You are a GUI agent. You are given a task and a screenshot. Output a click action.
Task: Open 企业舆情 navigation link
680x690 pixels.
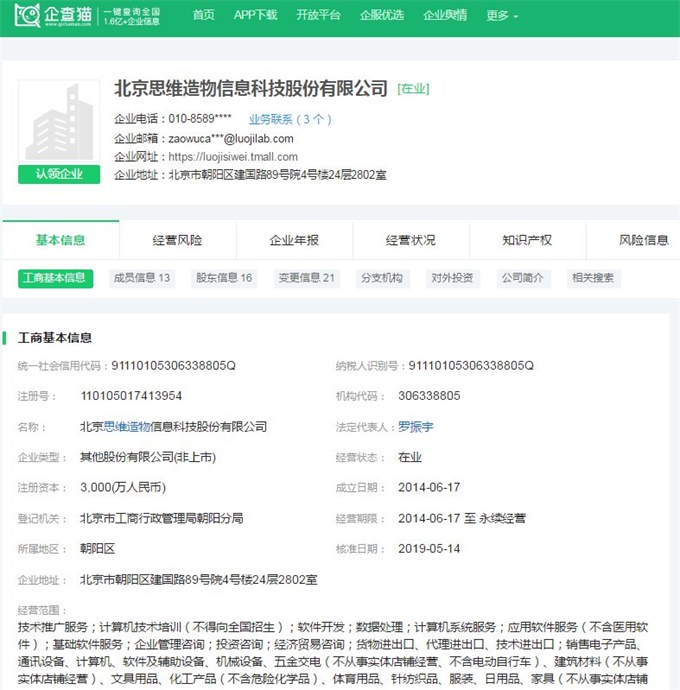tap(445, 15)
